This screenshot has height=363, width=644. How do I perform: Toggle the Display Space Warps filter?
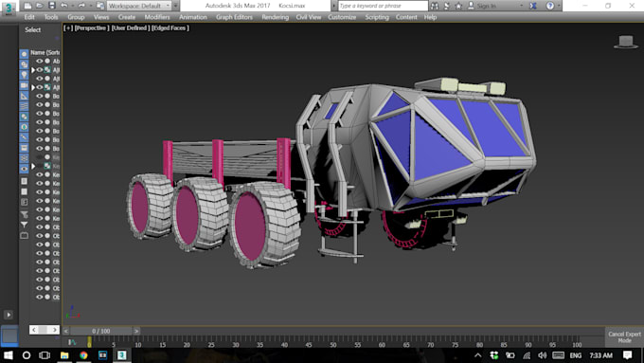click(24, 106)
